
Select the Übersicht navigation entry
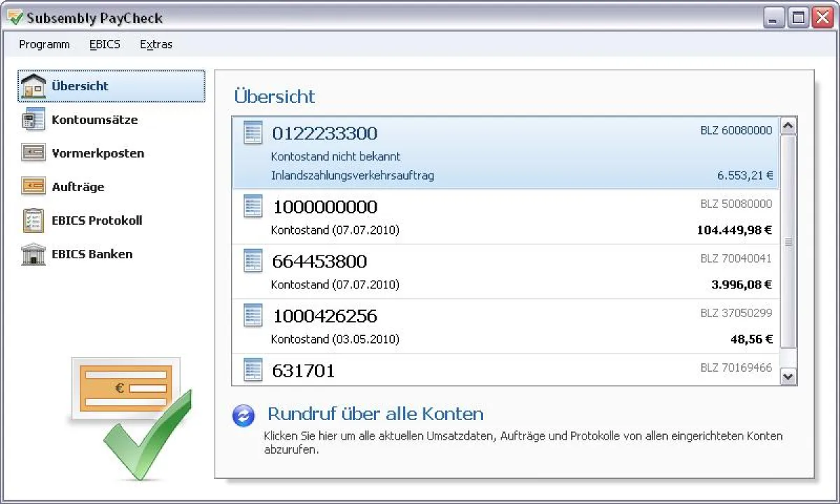click(x=80, y=86)
